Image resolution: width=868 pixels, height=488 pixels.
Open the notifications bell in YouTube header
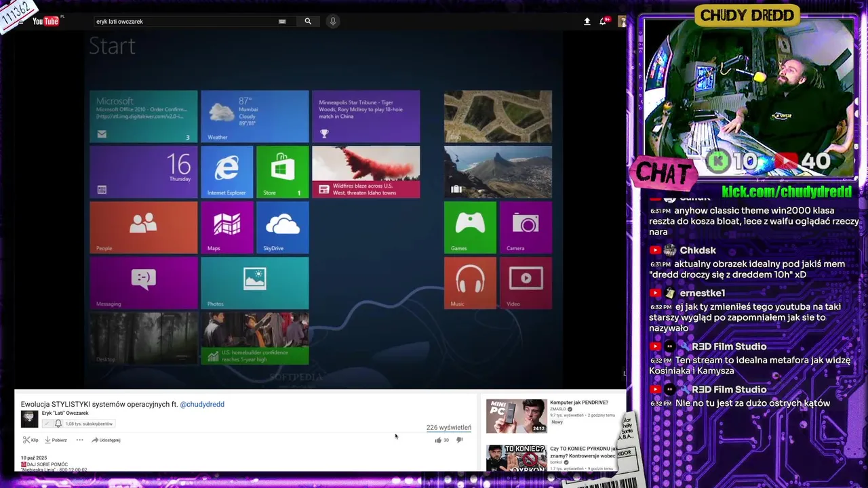pyautogui.click(x=603, y=21)
